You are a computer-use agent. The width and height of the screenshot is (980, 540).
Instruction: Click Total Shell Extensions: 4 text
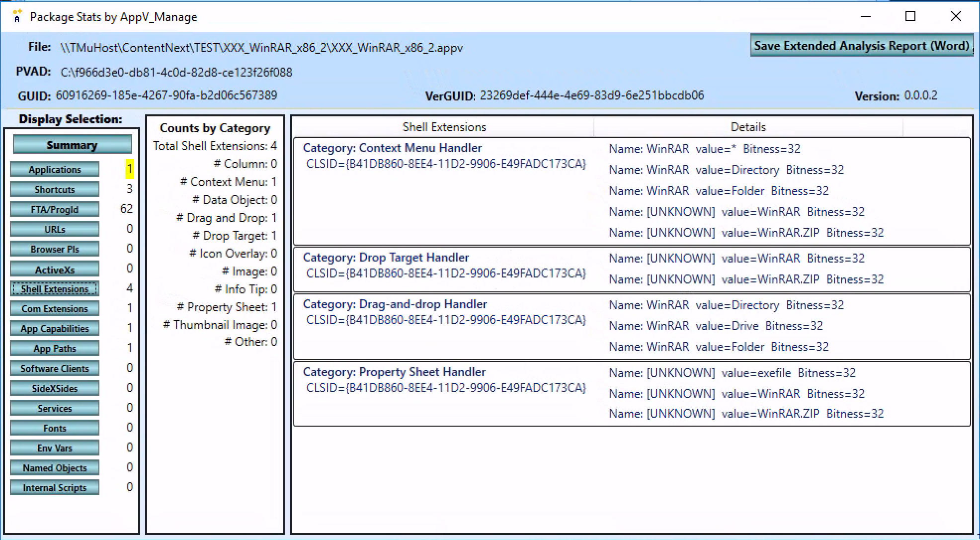(215, 146)
